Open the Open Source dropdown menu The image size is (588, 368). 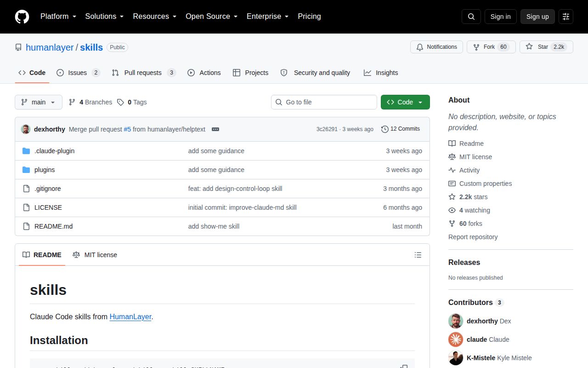(x=211, y=17)
